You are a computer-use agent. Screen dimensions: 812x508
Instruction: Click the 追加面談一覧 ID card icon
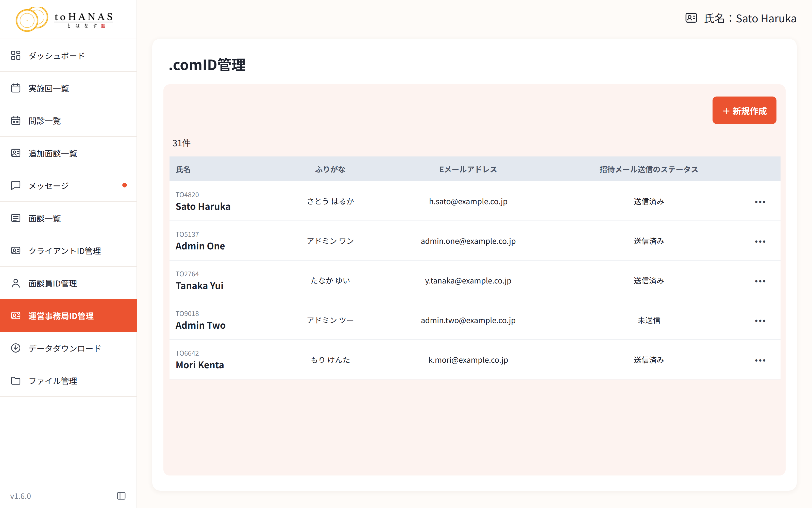(x=16, y=153)
